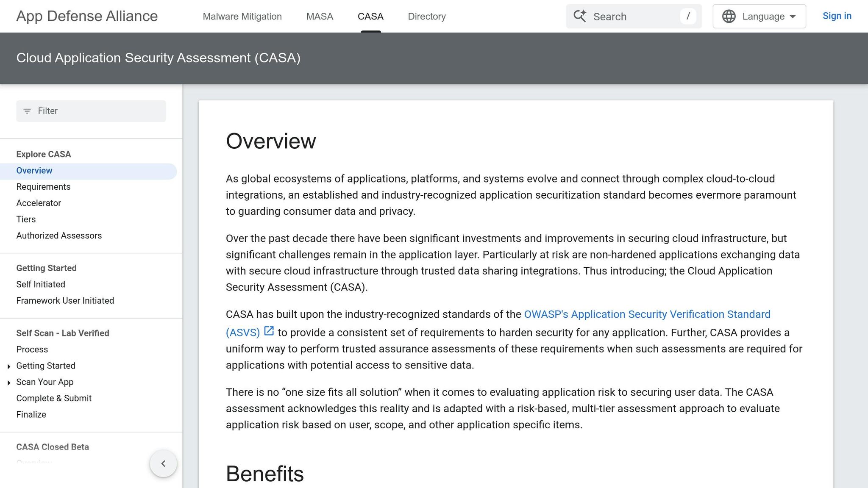Switch to the MASA tab
The height and width of the screenshot is (488, 868).
(320, 17)
